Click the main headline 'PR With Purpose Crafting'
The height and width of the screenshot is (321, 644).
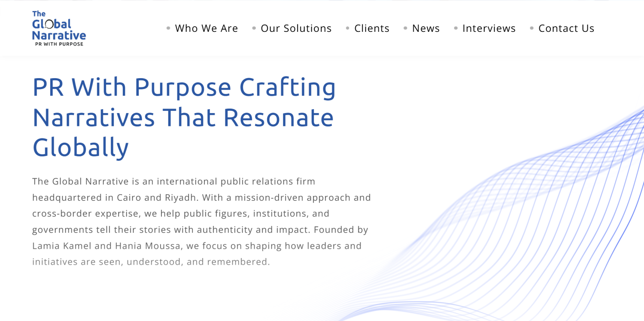184,87
